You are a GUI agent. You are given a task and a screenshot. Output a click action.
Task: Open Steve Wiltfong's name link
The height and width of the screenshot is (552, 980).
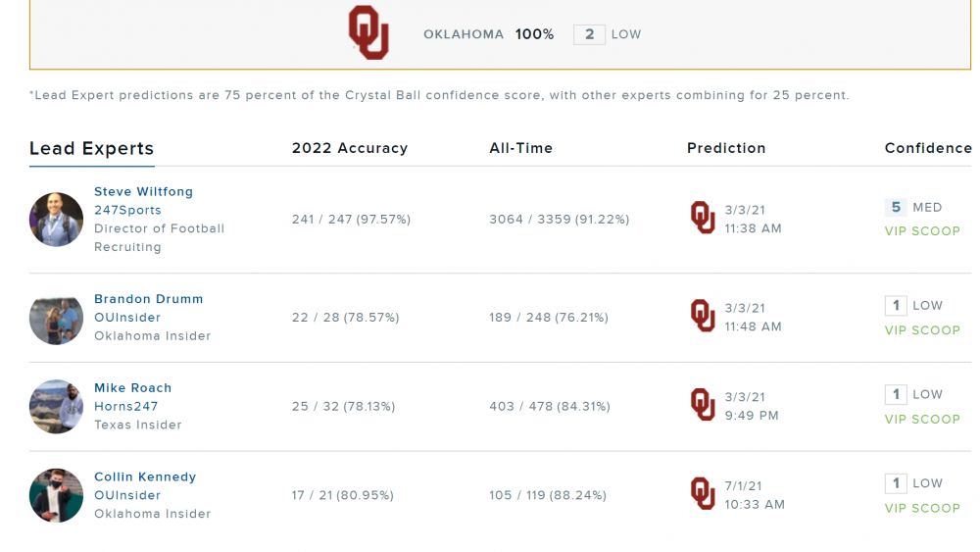(x=143, y=192)
